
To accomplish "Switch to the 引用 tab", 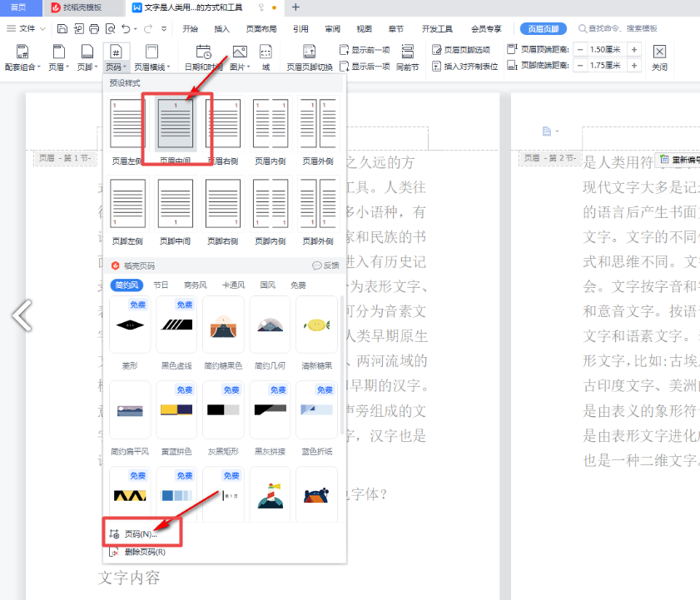I will [x=301, y=28].
